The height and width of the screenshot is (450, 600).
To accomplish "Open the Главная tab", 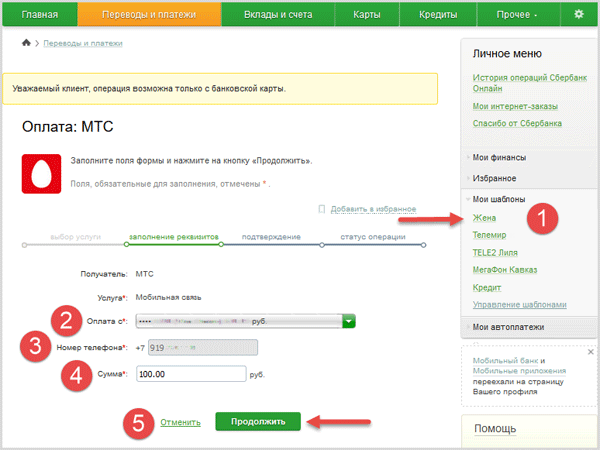I will tap(40, 15).
